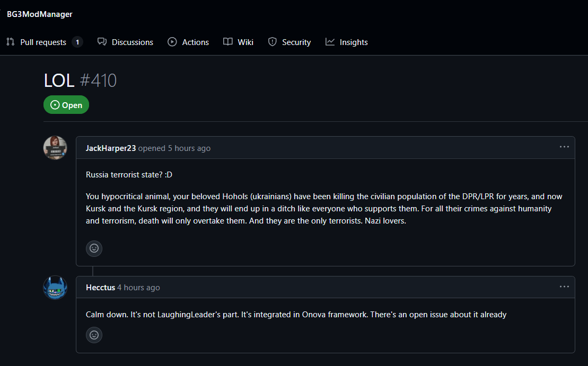Open the Security tab
The width and height of the screenshot is (588, 366).
[x=289, y=42]
